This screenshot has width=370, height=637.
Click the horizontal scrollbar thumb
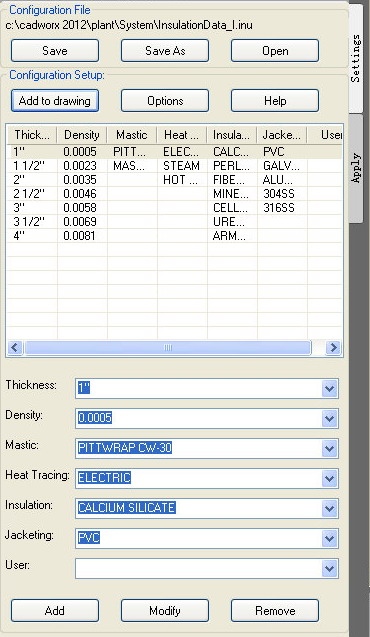(168, 348)
